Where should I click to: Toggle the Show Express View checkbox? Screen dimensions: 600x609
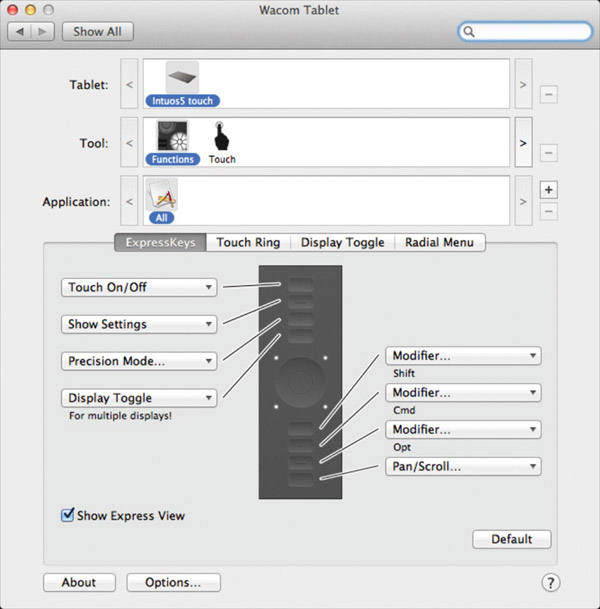tap(68, 515)
